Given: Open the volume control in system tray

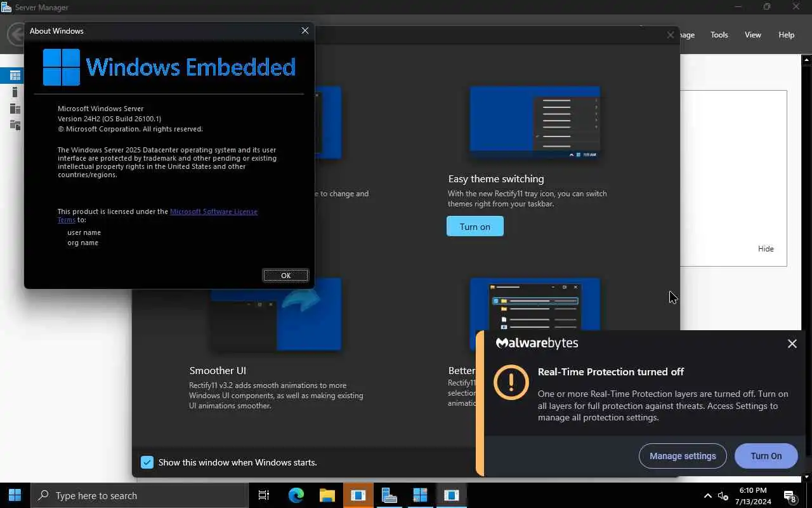Looking at the screenshot, I should tap(723, 495).
